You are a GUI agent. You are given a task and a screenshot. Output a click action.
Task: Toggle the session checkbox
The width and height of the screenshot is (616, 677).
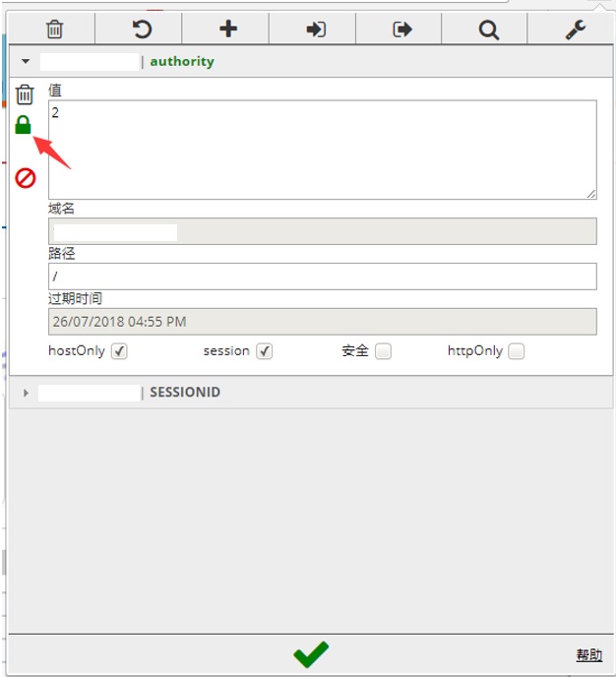[x=264, y=351]
